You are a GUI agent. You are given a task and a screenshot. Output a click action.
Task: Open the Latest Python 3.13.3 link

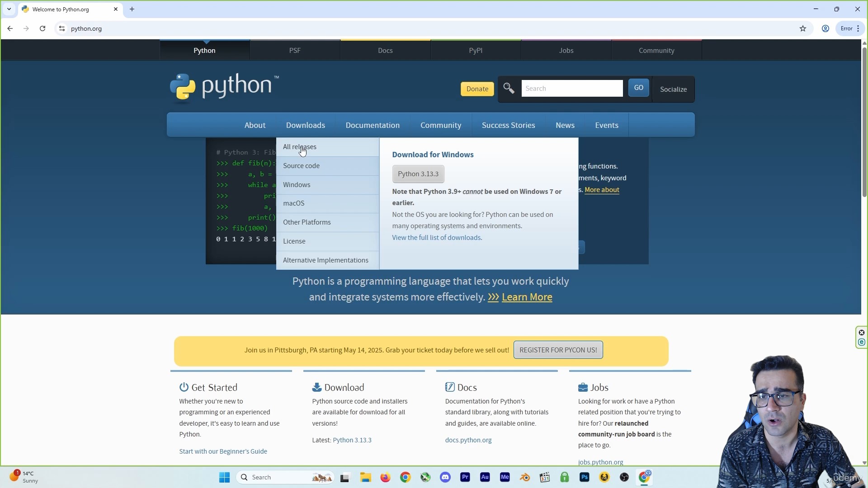click(352, 440)
